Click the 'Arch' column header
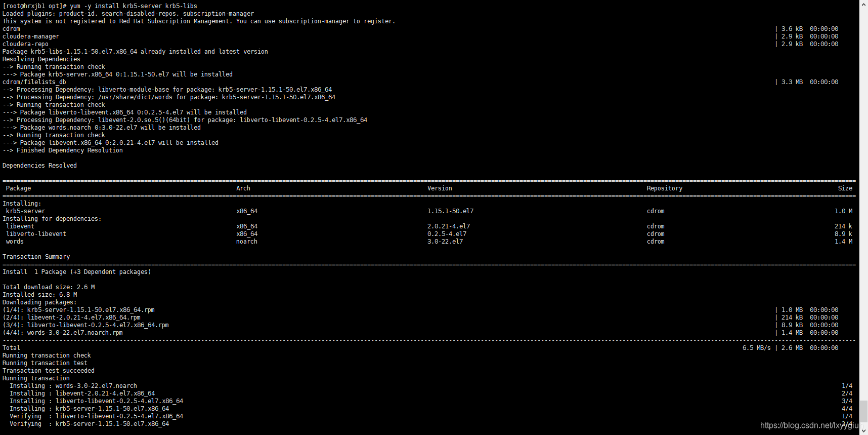868x435 pixels. point(243,188)
